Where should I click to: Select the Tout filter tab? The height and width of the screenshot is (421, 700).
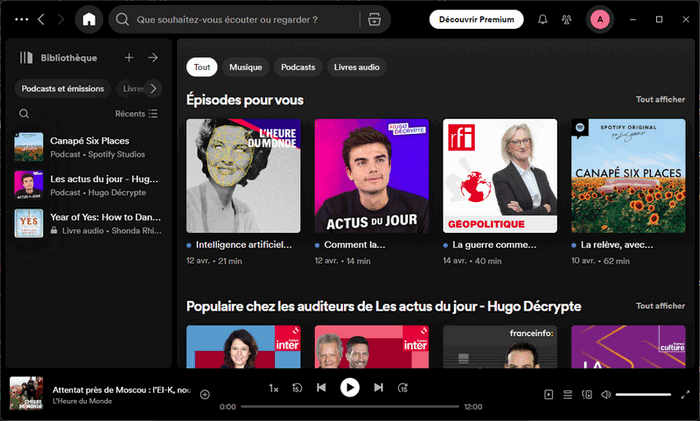pyautogui.click(x=202, y=67)
